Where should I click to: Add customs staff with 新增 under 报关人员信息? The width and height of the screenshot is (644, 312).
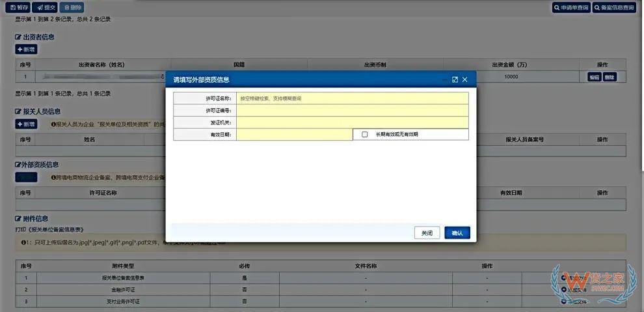coord(26,124)
